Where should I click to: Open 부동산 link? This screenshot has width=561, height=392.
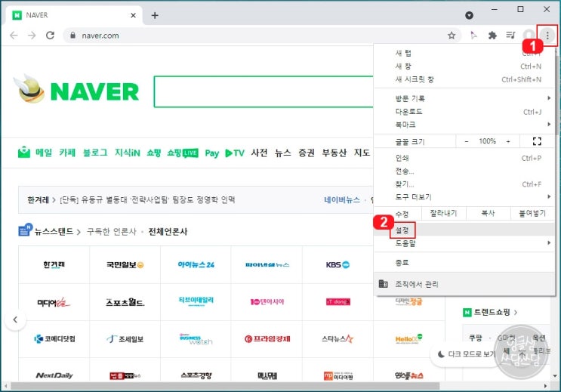(334, 153)
